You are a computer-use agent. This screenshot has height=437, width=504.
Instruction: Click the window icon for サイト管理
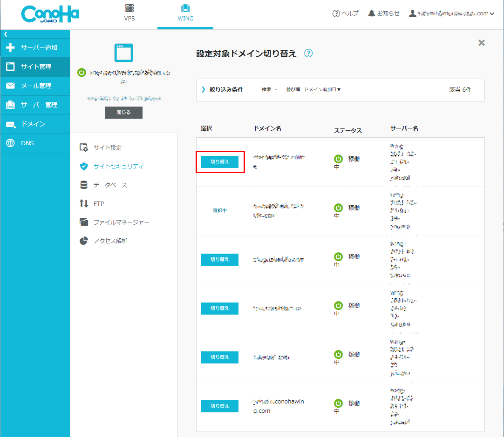pyautogui.click(x=10, y=67)
